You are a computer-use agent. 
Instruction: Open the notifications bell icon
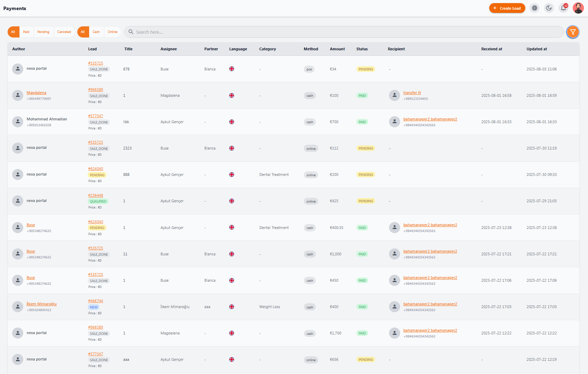[563, 8]
